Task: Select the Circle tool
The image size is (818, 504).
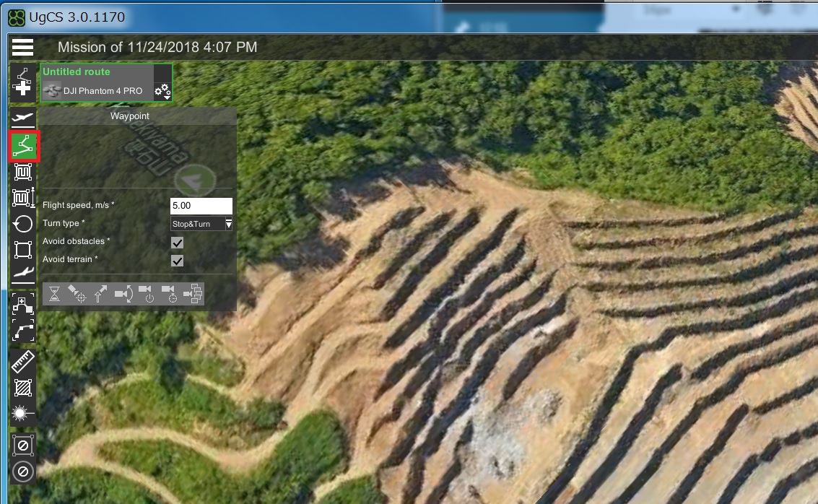Action: (23, 224)
